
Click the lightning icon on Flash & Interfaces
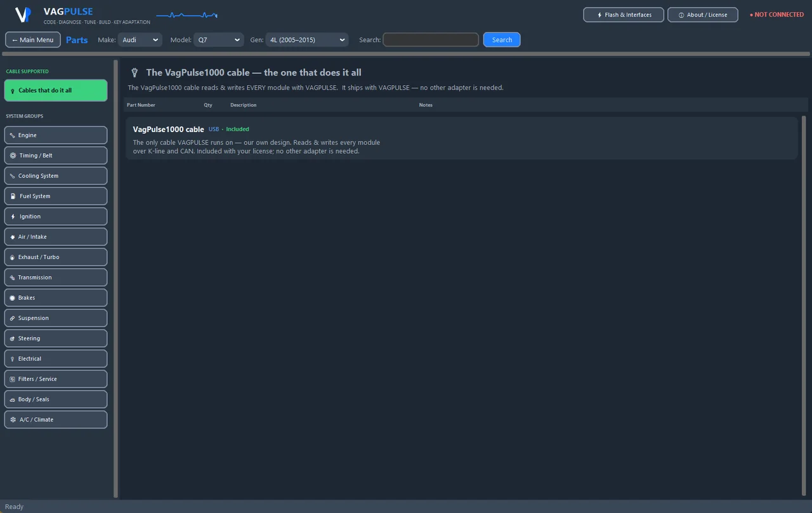click(x=599, y=15)
